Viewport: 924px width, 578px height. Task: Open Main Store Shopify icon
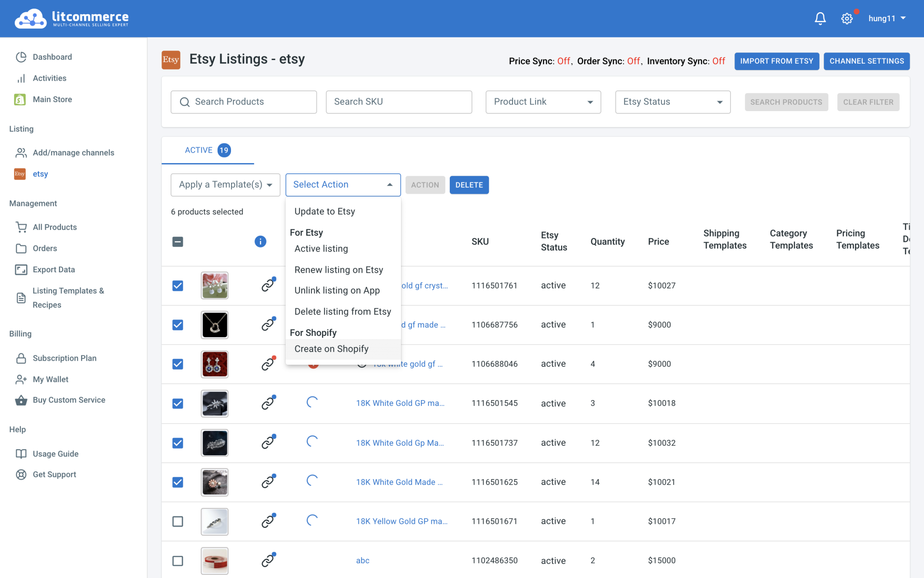pos(20,99)
